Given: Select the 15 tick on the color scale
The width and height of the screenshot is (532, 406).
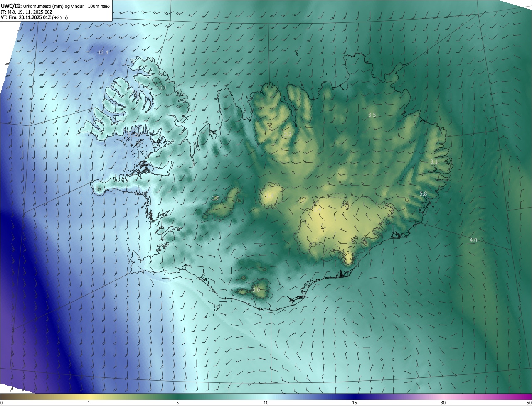Looking at the screenshot, I should (x=355, y=403).
